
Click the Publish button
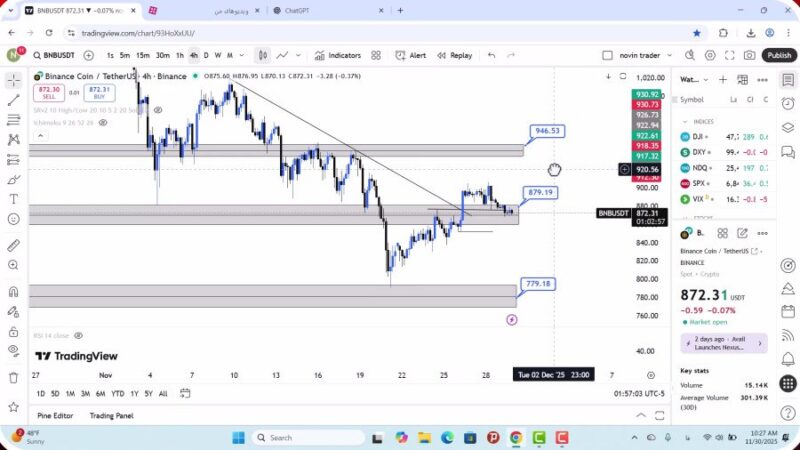coord(779,55)
